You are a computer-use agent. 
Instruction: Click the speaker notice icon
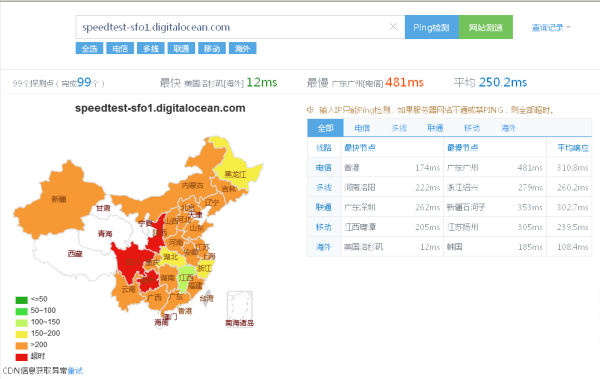click(310, 110)
